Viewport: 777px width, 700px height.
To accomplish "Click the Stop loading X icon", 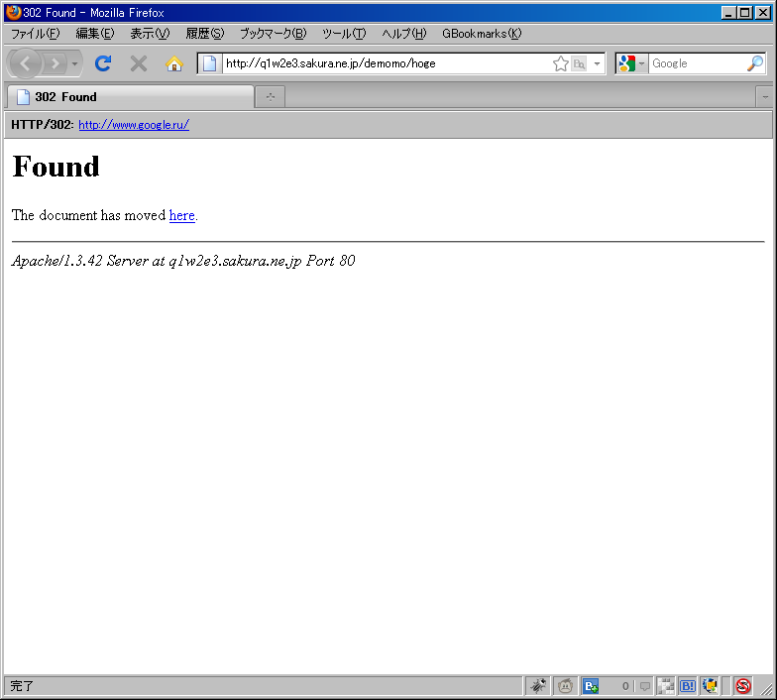I will 139,63.
